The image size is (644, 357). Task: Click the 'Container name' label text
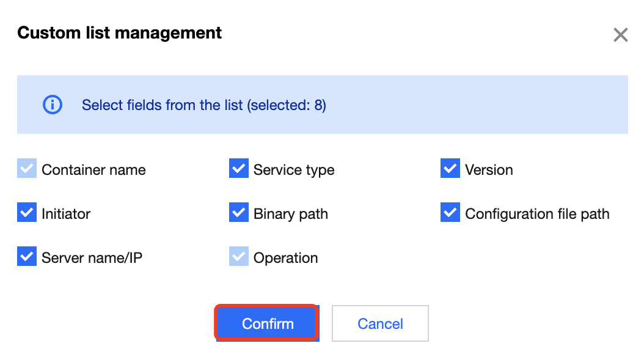click(x=93, y=170)
